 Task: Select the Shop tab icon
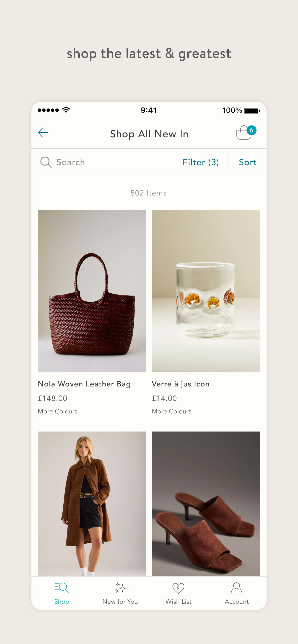[62, 587]
